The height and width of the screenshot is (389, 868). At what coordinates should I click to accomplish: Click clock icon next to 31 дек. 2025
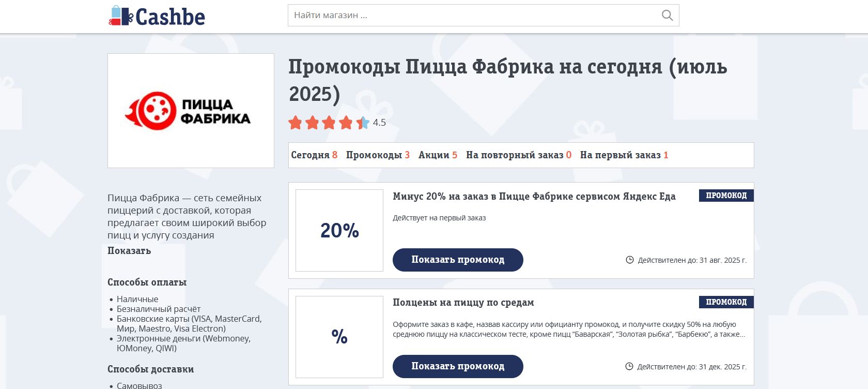click(629, 366)
